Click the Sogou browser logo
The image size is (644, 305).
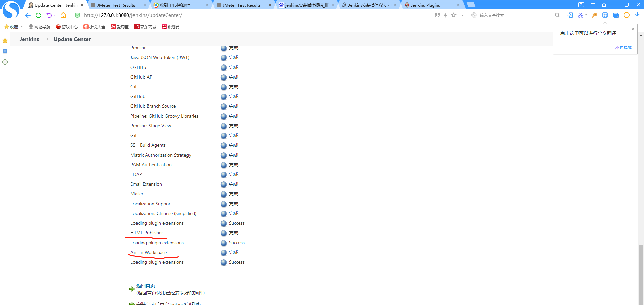[x=11, y=9]
